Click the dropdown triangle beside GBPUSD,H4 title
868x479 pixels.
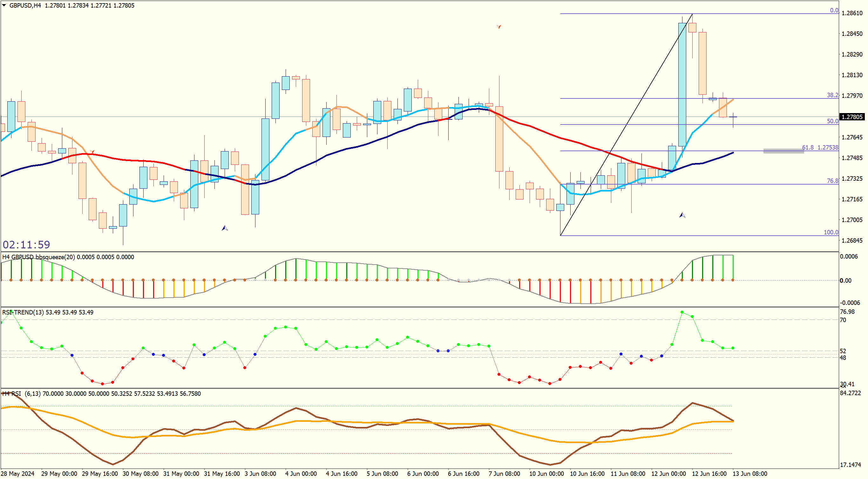(4, 5)
